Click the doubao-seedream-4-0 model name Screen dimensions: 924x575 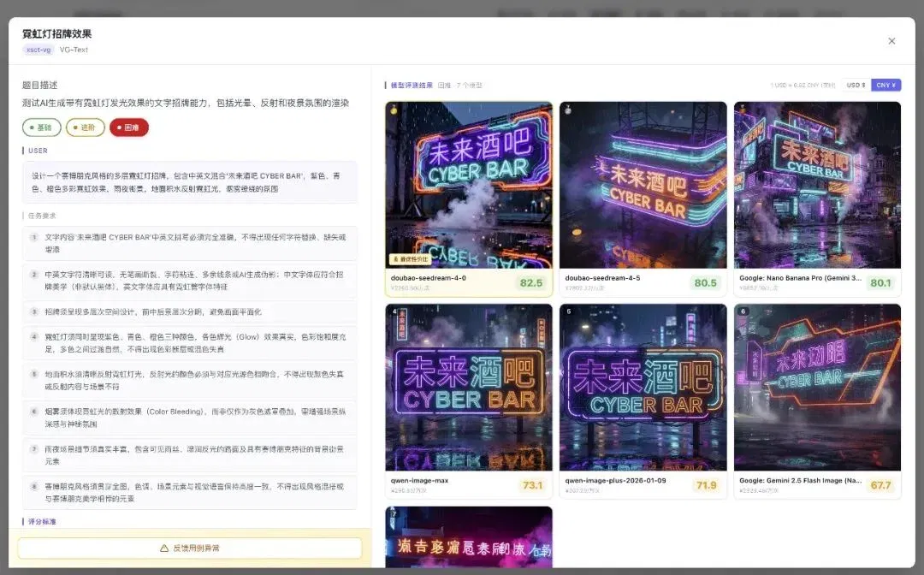click(x=429, y=278)
